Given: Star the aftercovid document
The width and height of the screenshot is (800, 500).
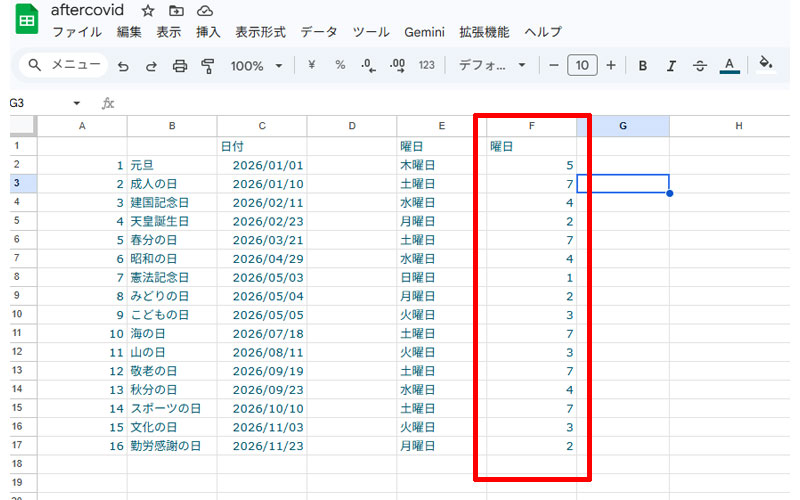Looking at the screenshot, I should [148, 11].
